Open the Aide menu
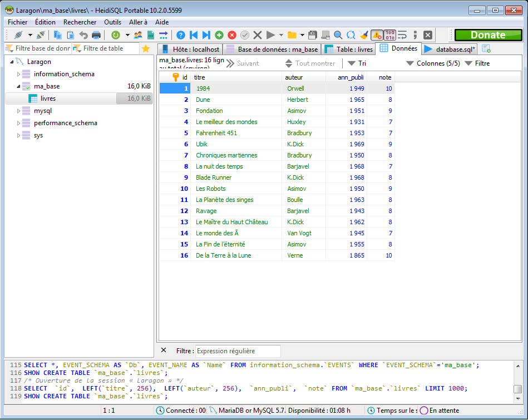 [x=162, y=22]
